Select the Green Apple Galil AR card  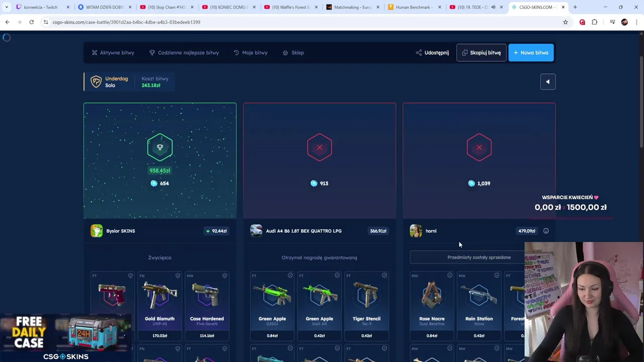319,306
